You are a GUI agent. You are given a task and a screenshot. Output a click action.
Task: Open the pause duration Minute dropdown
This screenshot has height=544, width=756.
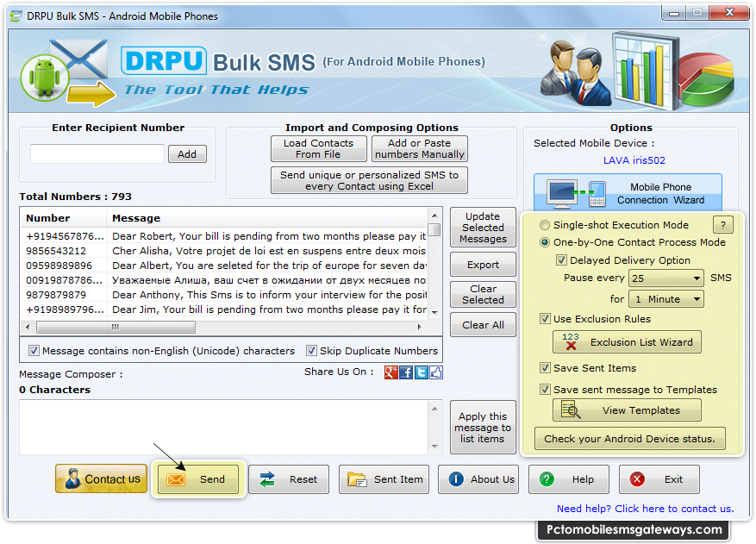click(x=666, y=299)
